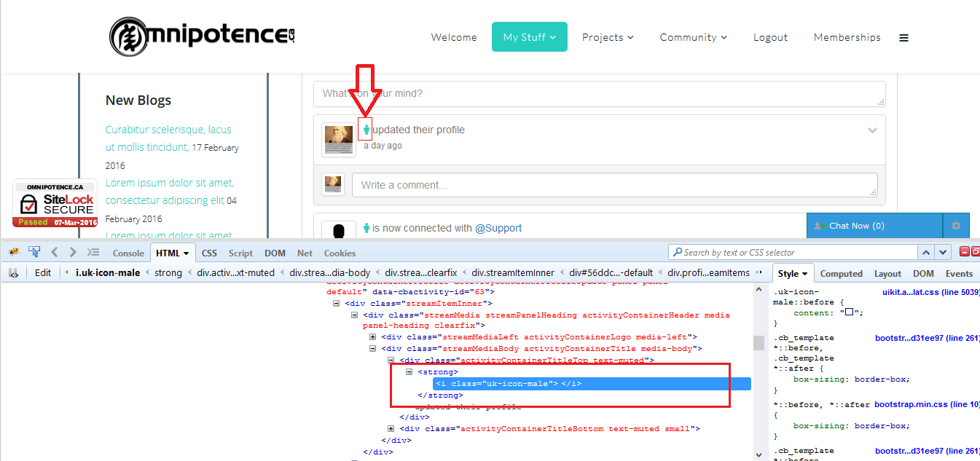Open blog 'Curabitur scelerisque, lacus'

click(x=168, y=138)
